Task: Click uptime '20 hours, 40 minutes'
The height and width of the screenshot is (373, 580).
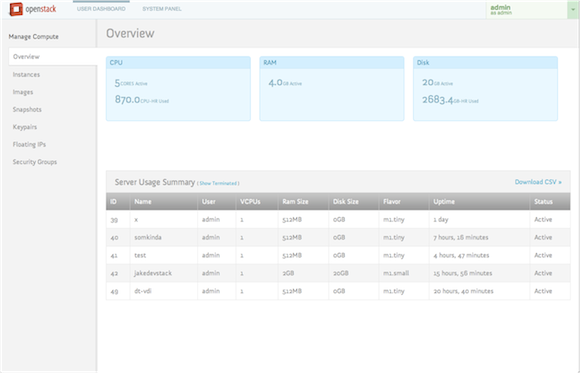Action: tap(463, 291)
